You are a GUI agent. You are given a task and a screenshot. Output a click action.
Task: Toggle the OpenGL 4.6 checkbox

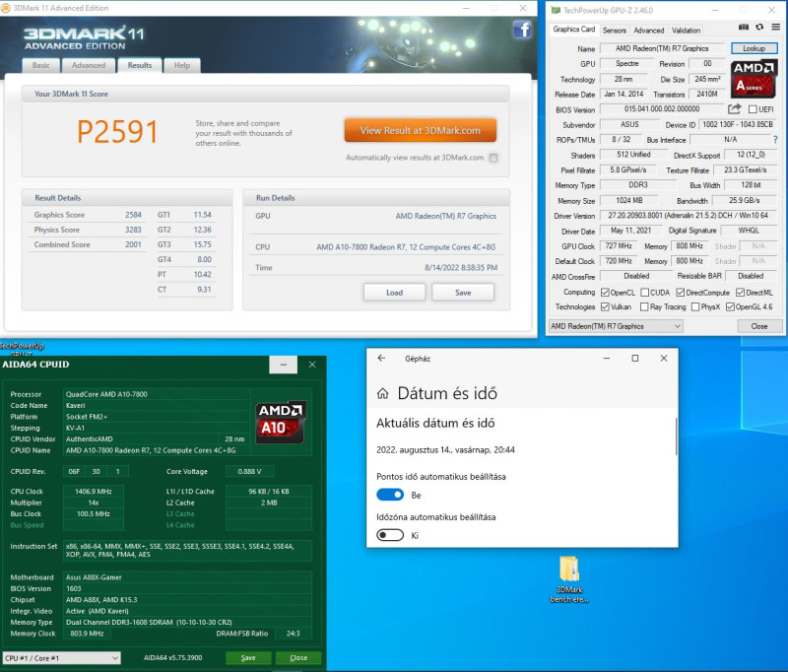tap(730, 306)
